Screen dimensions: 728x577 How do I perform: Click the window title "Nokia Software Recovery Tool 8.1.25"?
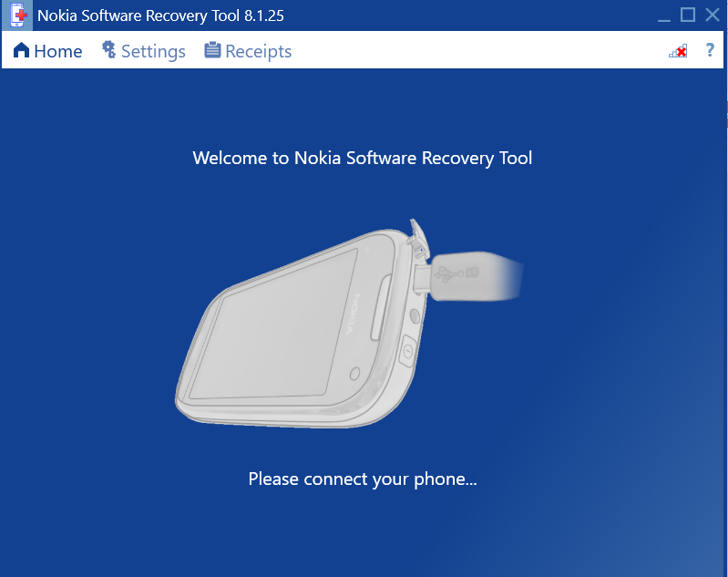coord(160,15)
